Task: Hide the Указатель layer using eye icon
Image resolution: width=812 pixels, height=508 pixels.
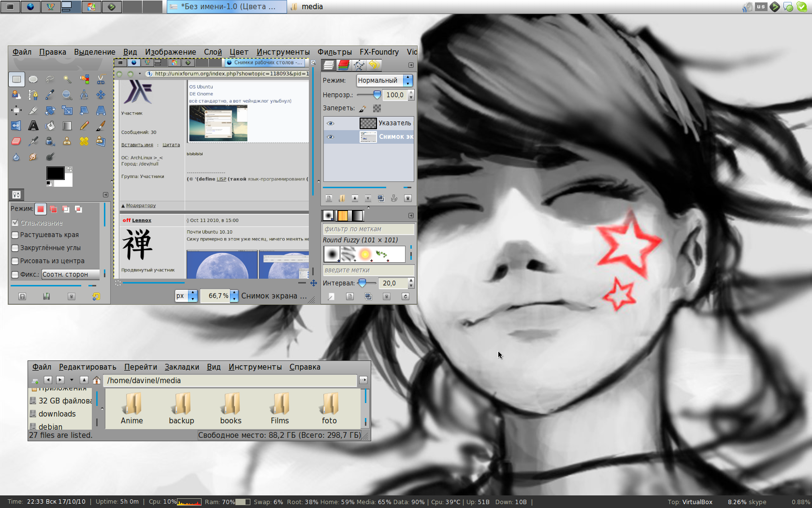Action: click(x=331, y=123)
